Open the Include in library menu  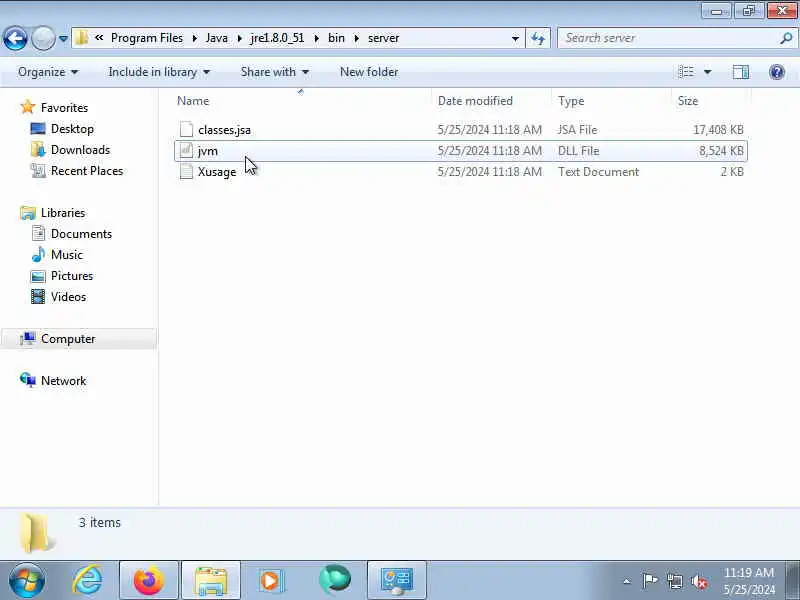pos(159,72)
